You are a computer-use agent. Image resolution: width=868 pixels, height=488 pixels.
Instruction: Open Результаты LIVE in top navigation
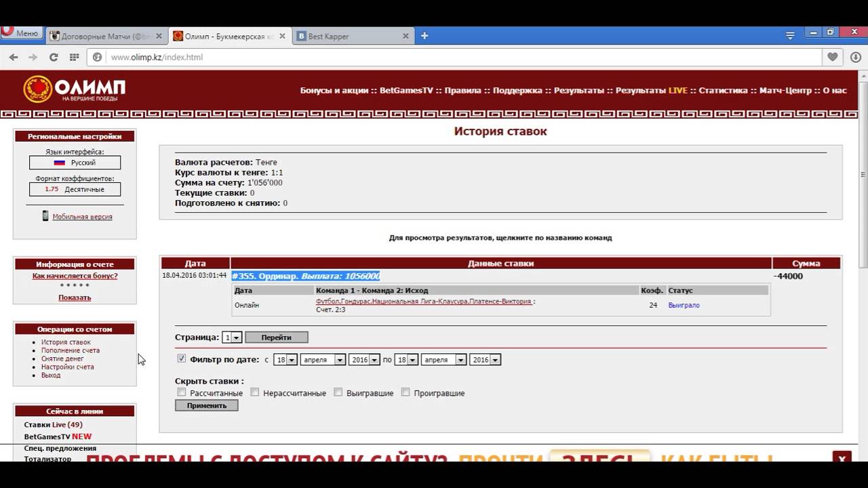(652, 90)
